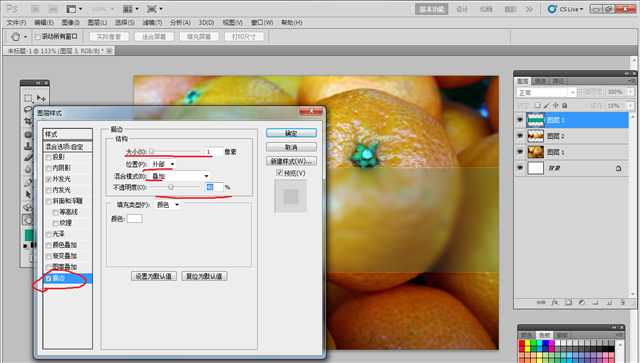The height and width of the screenshot is (363, 640).
Task: Click the lock position icon in Layers panel
Action: 556,105
